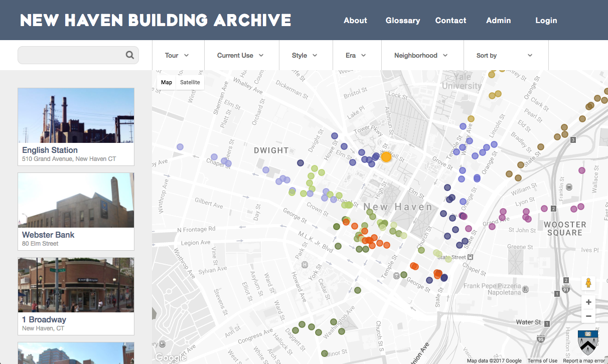This screenshot has height=364, width=608.
Task: Click the Login link
Action: tap(546, 21)
